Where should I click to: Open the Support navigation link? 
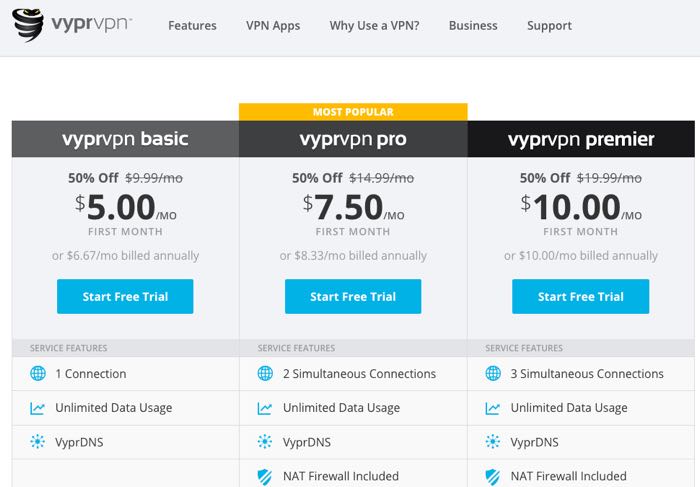(x=550, y=26)
